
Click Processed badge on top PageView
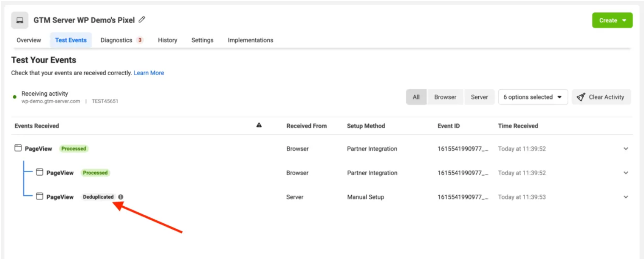73,148
